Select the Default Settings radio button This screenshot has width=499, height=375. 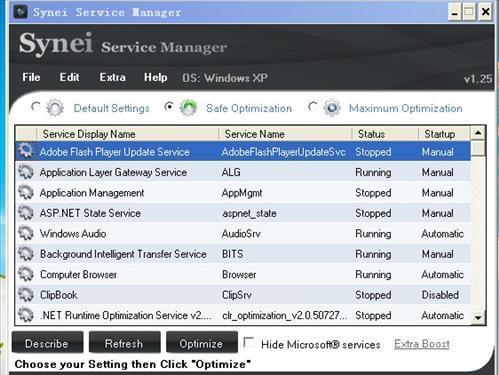click(35, 106)
